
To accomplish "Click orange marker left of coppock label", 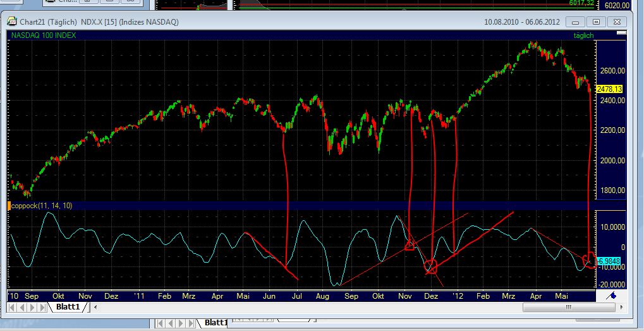I will point(9,206).
